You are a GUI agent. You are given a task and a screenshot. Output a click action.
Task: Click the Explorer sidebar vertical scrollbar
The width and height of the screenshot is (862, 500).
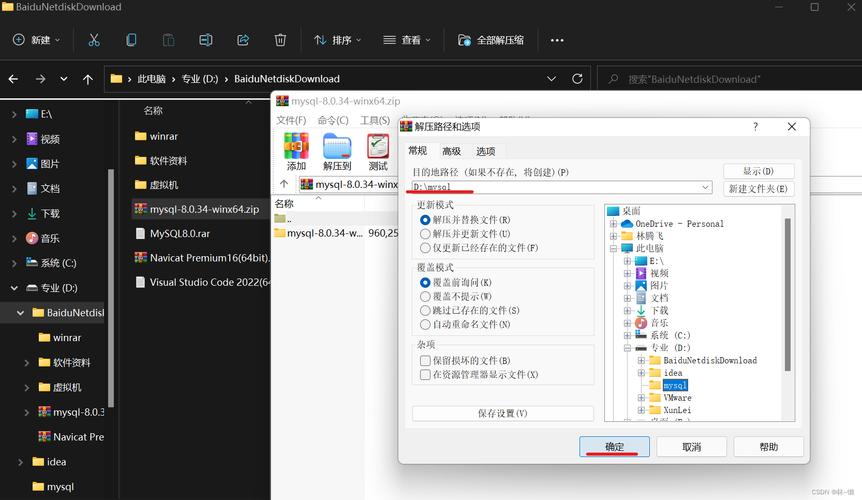click(x=112, y=288)
